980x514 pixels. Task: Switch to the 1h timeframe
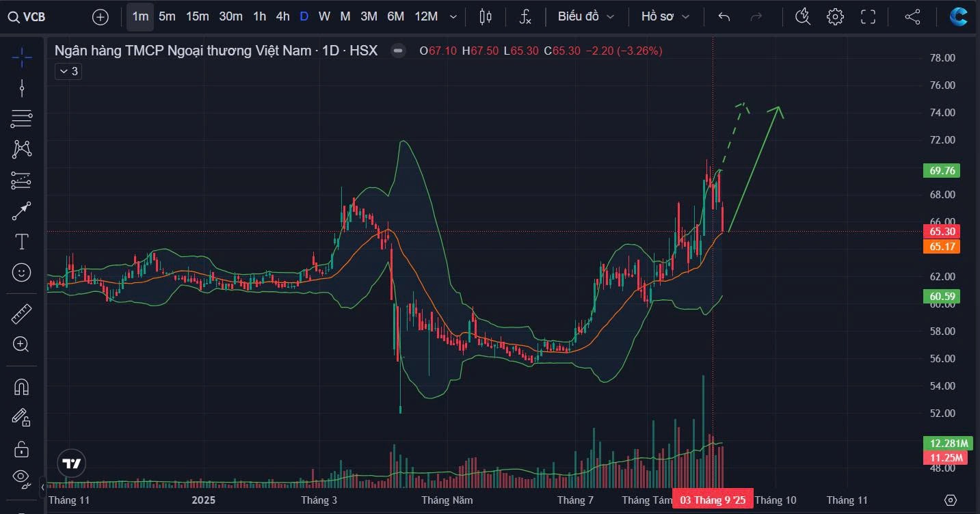(259, 16)
